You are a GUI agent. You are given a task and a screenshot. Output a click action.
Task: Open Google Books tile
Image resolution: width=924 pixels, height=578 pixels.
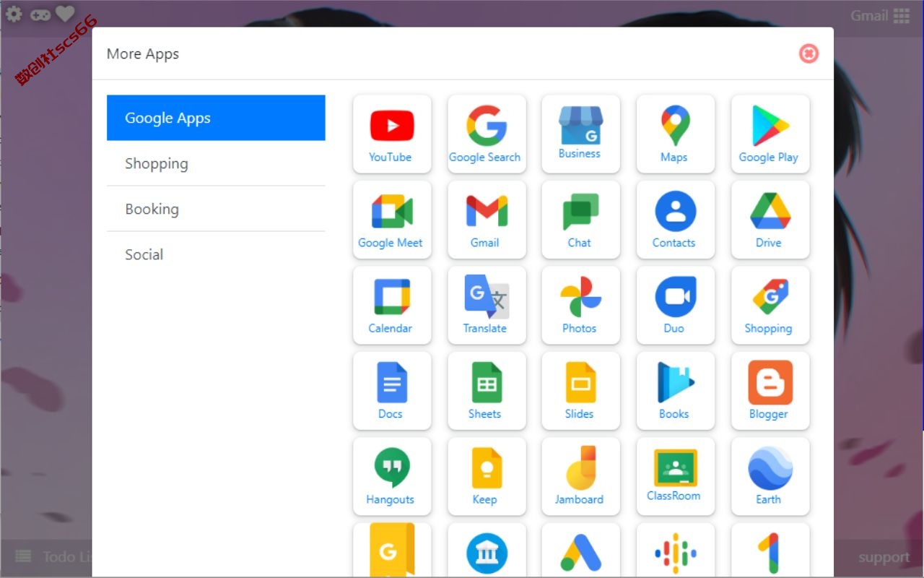pos(676,391)
